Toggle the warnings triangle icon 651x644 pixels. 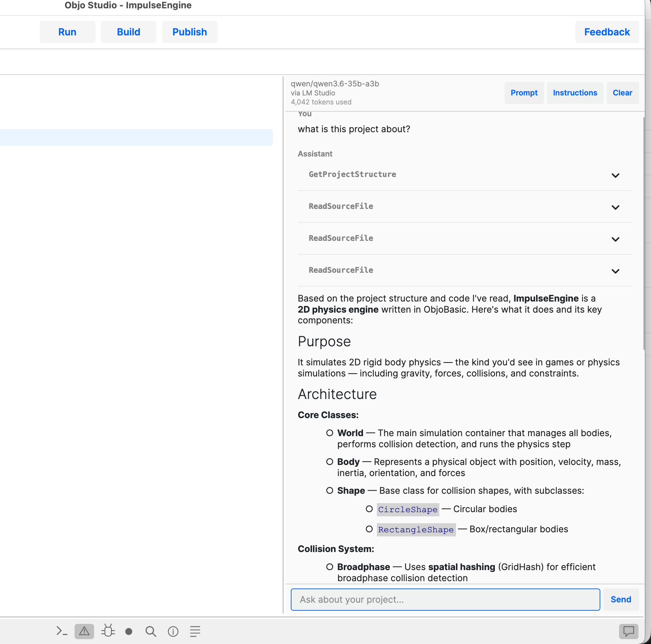[84, 631]
